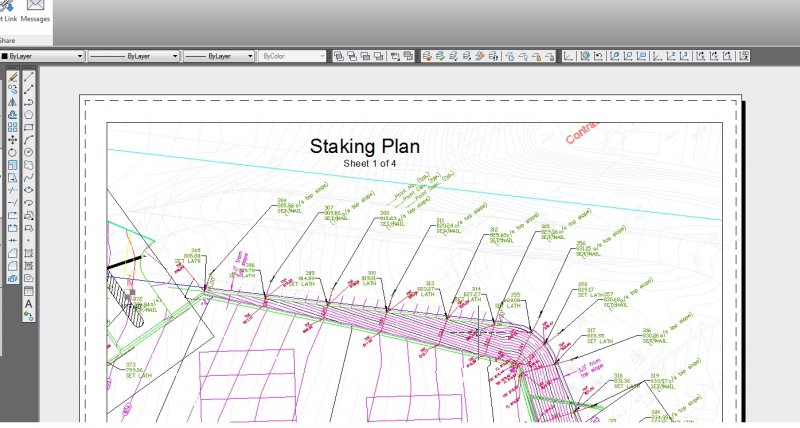Viewport: 800px width, 428px height.
Task: Click Send to Back draw order icon
Action: tap(352, 56)
